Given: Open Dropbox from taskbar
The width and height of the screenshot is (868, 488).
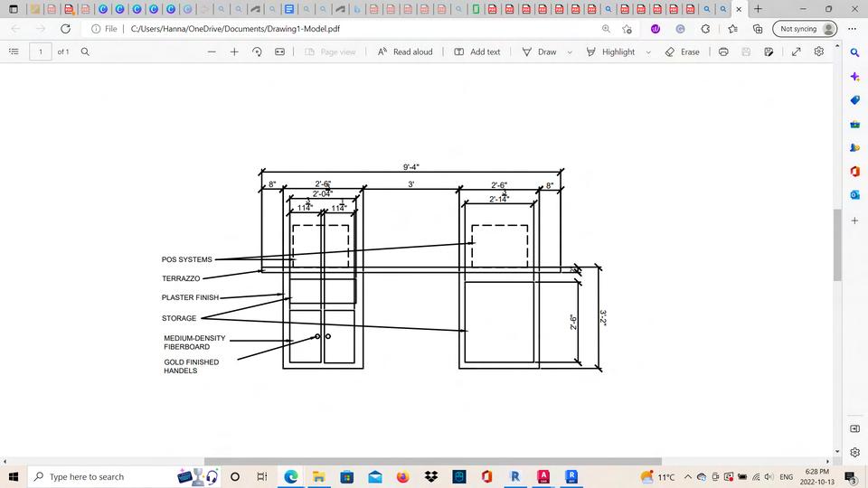Looking at the screenshot, I should (431, 476).
